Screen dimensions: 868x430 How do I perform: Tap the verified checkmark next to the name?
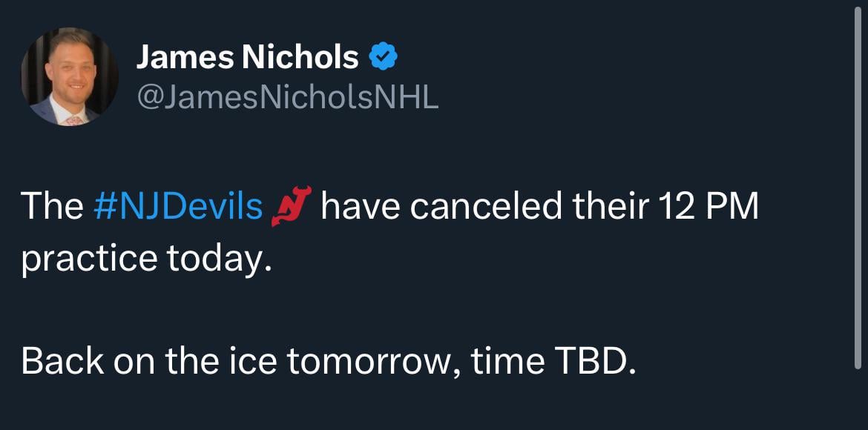tap(383, 54)
